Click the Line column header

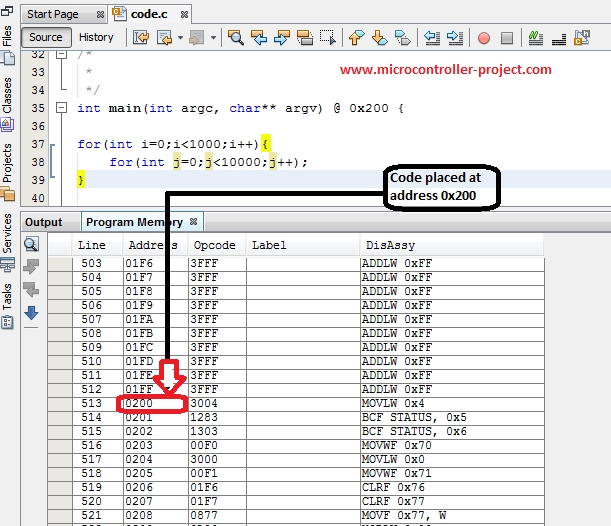[x=97, y=245]
